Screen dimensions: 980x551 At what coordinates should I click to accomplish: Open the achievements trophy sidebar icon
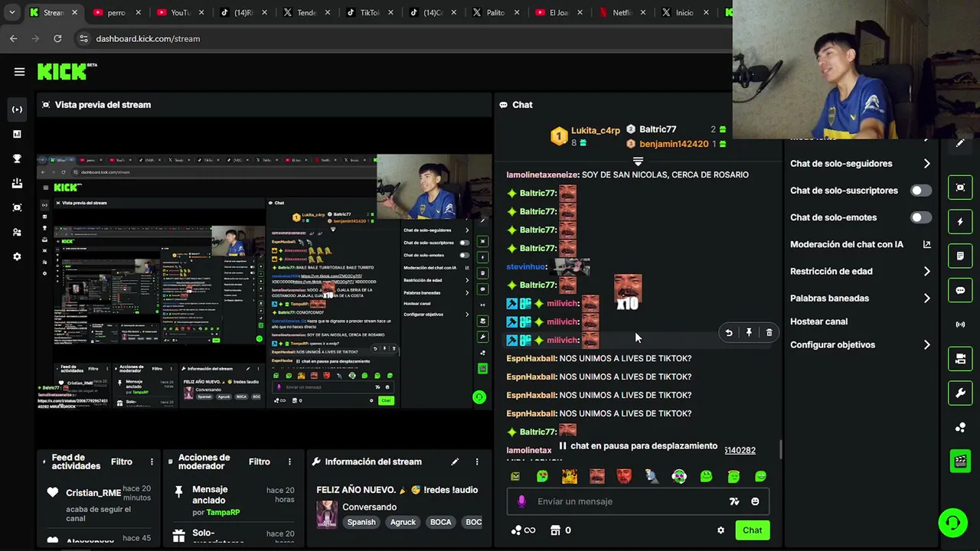click(x=17, y=158)
